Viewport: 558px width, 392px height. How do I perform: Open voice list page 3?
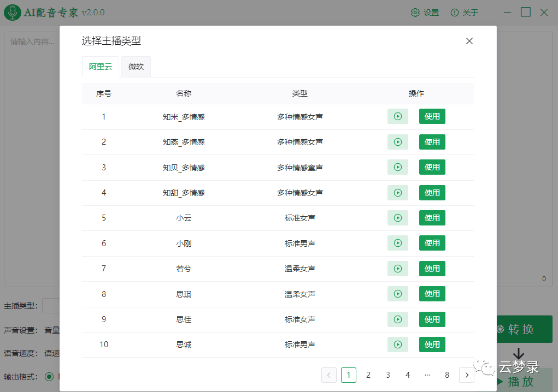[388, 375]
